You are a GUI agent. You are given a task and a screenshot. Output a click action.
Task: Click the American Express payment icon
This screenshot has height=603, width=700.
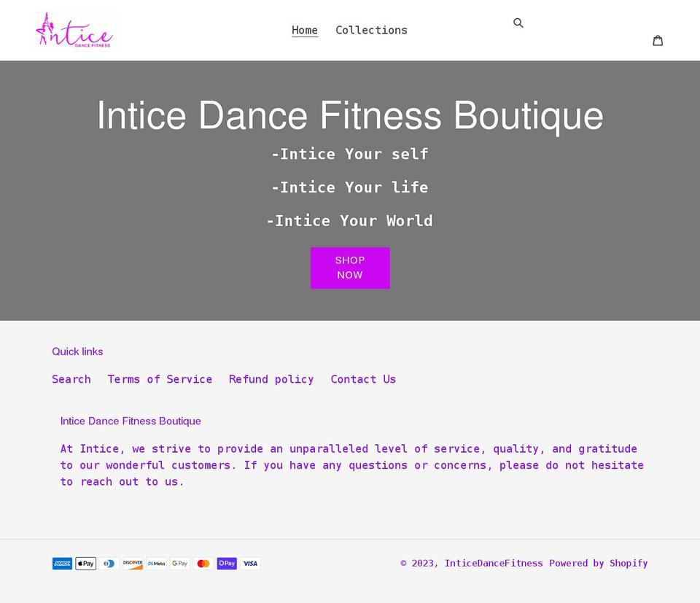62,563
